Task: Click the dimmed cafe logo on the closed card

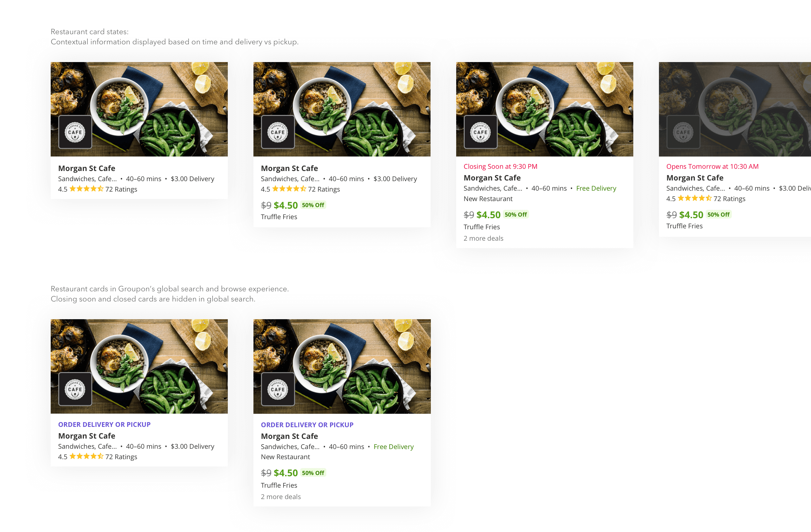Action: click(683, 132)
